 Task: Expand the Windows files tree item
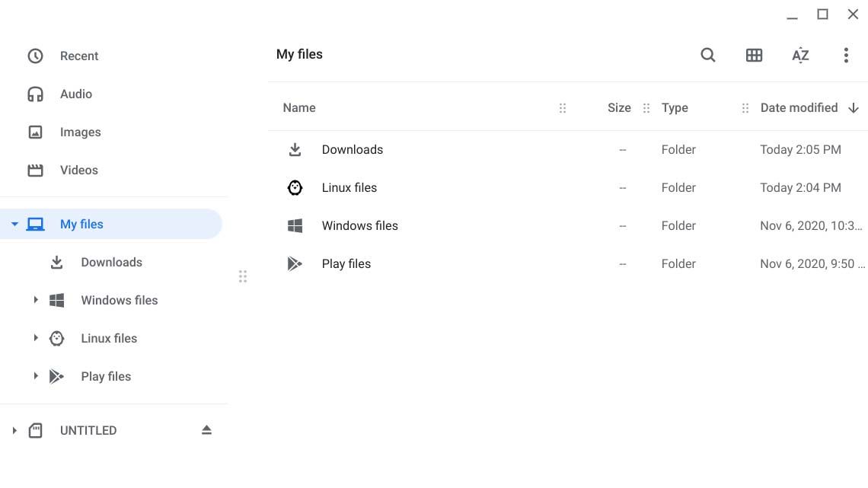[x=36, y=300]
